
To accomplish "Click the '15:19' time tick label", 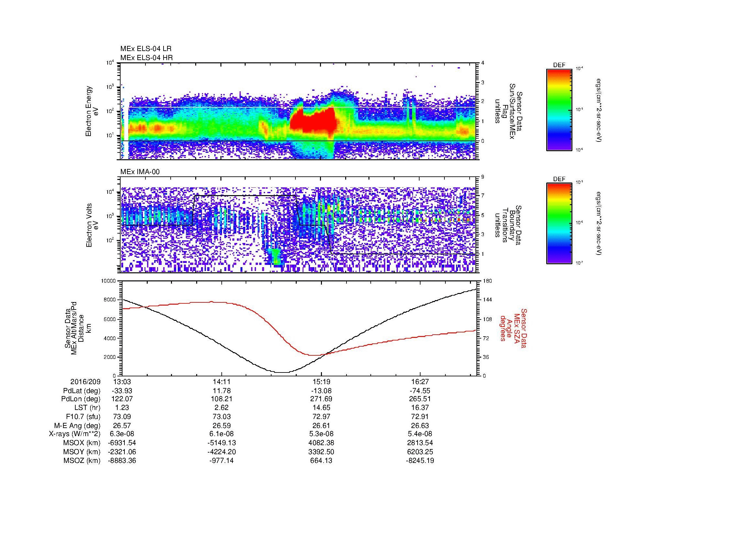I will (x=321, y=382).
